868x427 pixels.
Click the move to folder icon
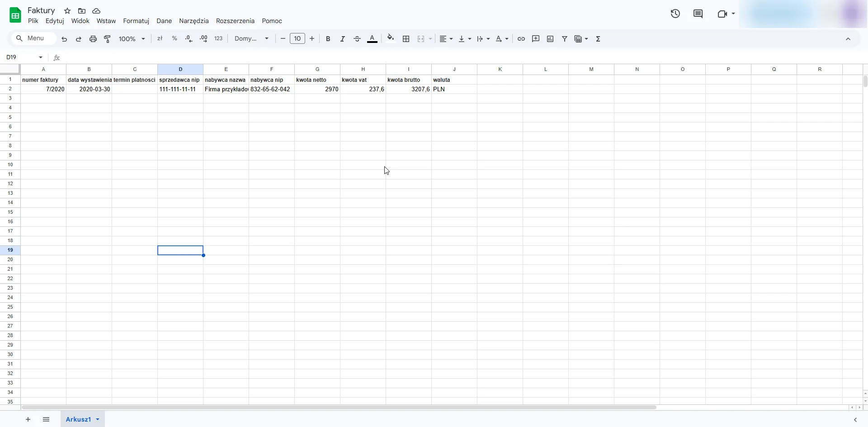(82, 10)
